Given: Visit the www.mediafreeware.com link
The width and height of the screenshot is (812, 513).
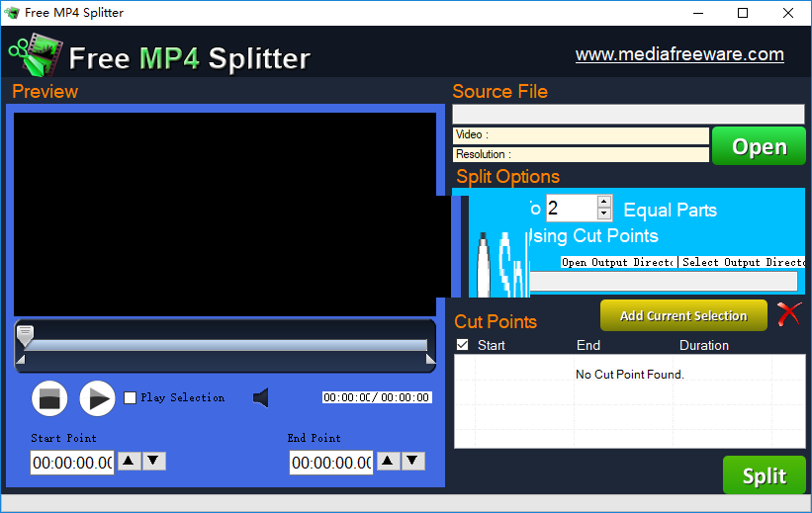Looking at the screenshot, I should 679,54.
